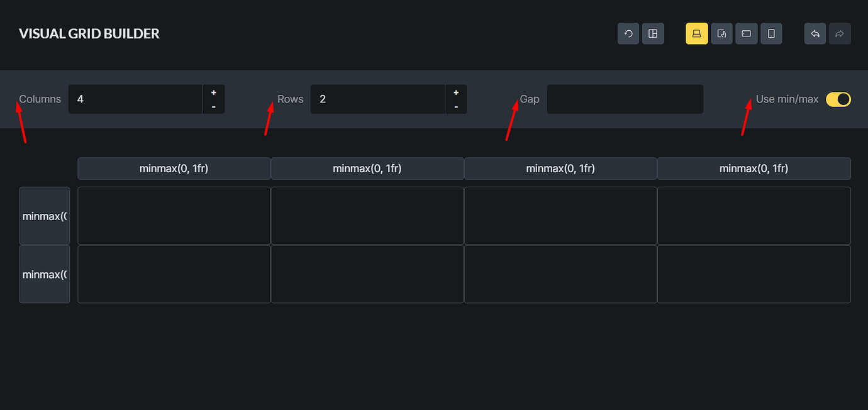Select the Columns number input
The width and height of the screenshot is (868, 410).
point(135,99)
